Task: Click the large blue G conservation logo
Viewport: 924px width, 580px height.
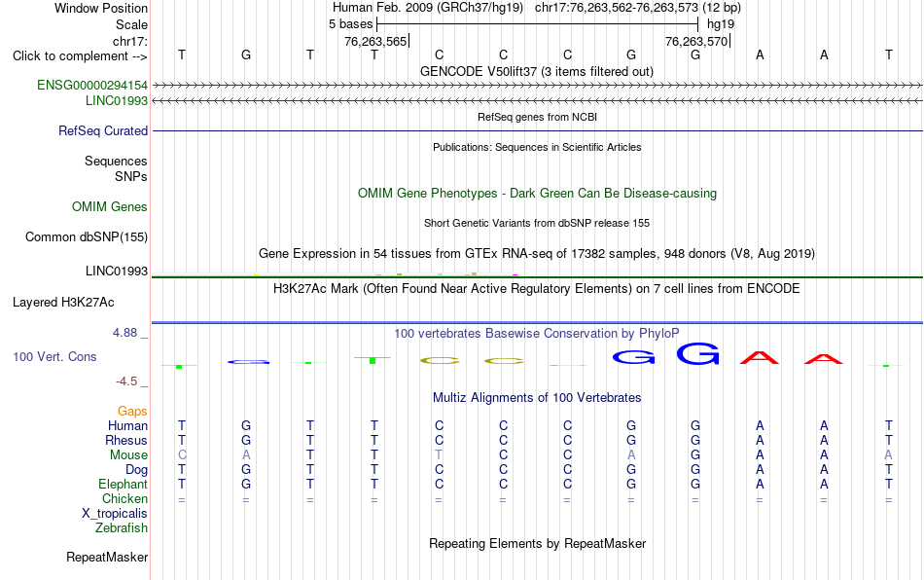Action: (697, 353)
